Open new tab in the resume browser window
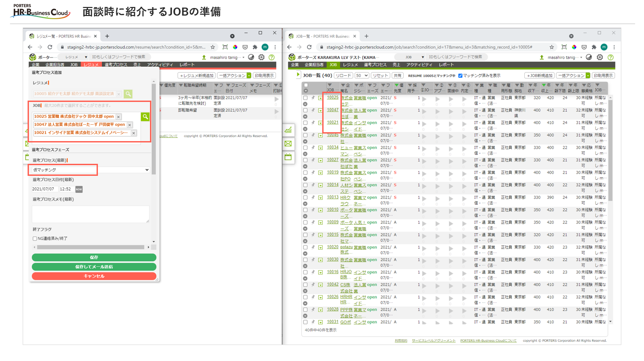Screen dimensions: 644x361 [x=107, y=36]
